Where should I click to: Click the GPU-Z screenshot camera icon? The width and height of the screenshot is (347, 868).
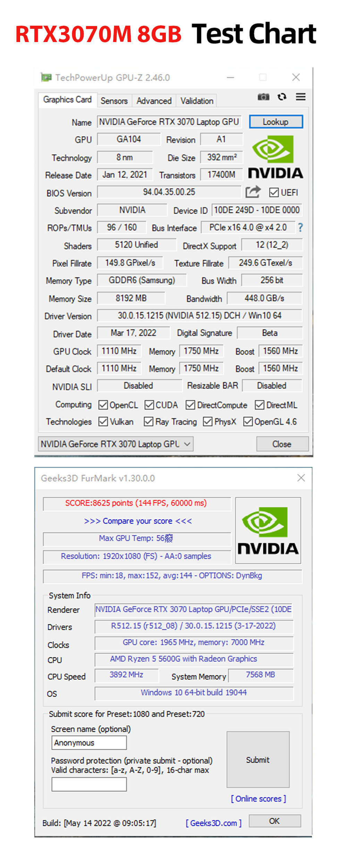(x=263, y=97)
